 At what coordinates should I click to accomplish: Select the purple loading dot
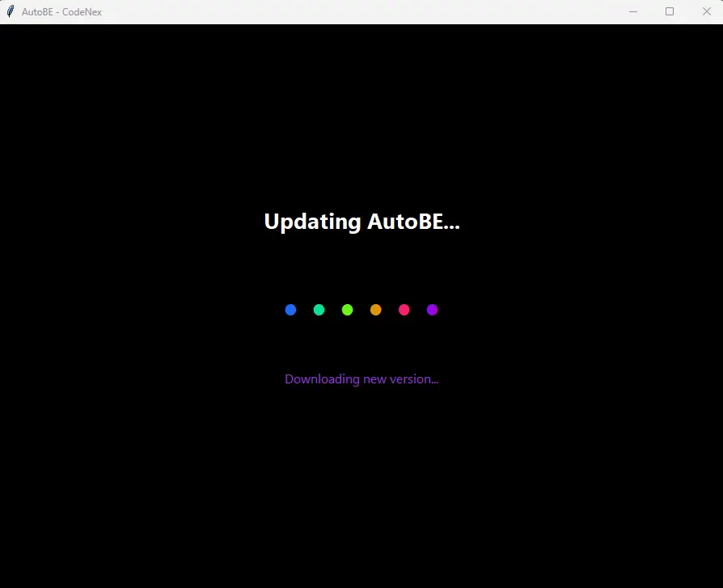[x=432, y=310]
